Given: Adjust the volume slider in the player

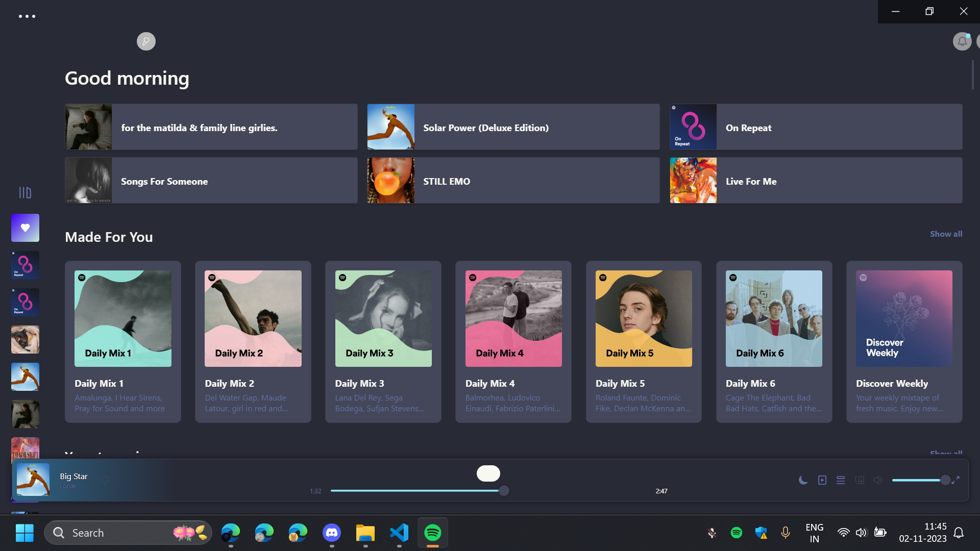Looking at the screenshot, I should (919, 480).
